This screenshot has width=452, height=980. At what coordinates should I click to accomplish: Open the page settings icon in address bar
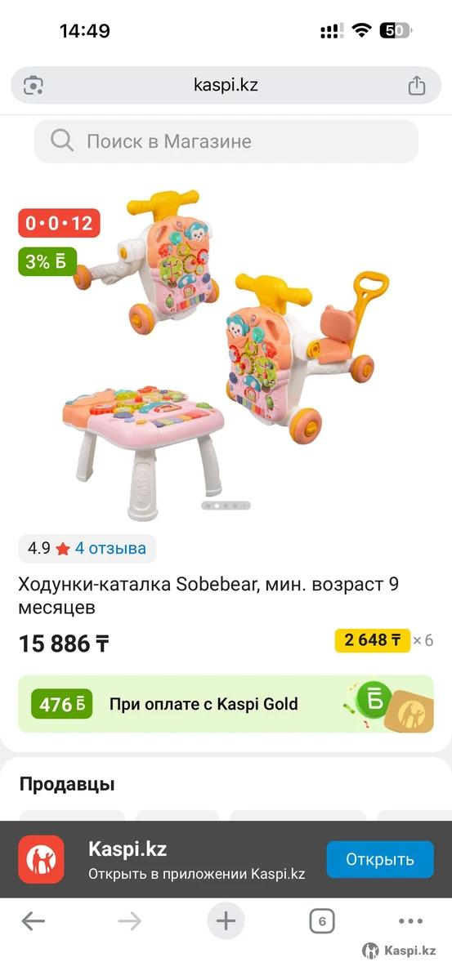click(x=34, y=85)
